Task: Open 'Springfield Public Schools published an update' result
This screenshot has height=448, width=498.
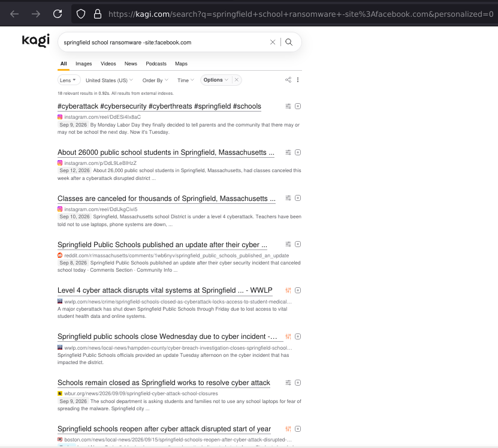Action: pos(162,244)
